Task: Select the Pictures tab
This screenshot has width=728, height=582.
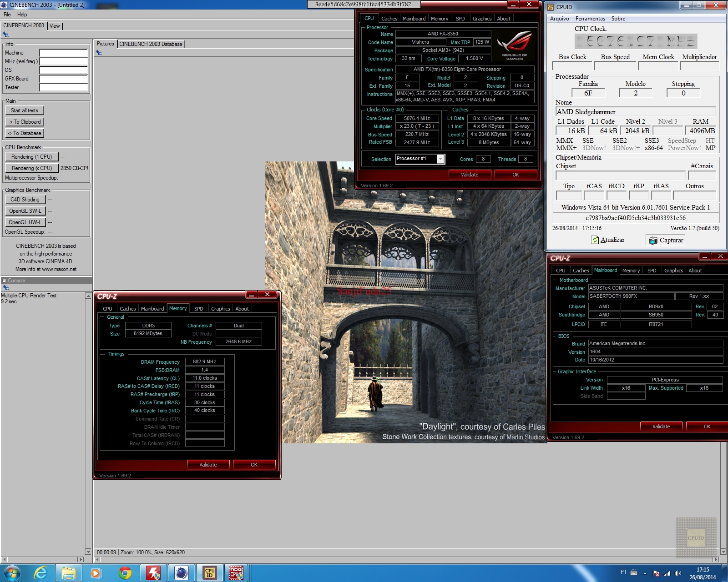Action: click(105, 44)
